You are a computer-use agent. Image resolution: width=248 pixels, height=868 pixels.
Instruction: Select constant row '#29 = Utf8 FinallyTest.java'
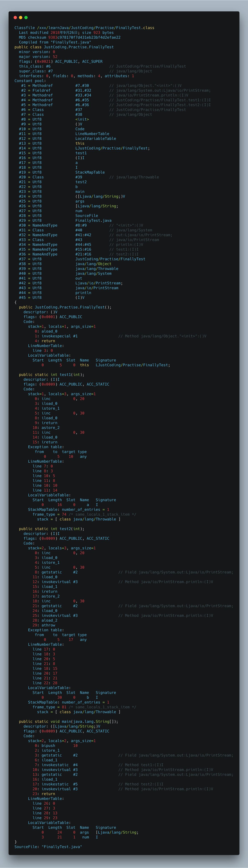(65, 221)
